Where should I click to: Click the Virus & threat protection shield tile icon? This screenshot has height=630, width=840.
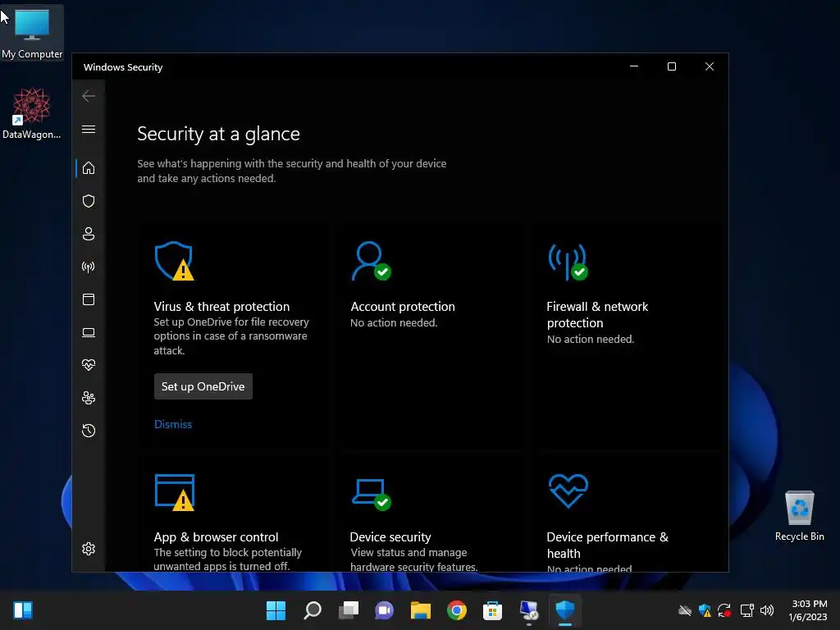[x=174, y=261]
